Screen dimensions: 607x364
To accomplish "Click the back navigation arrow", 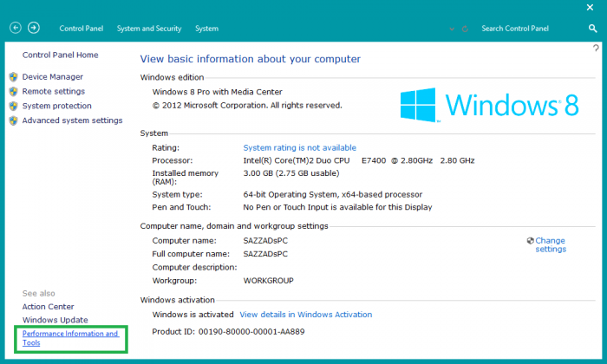I will coord(15,29).
